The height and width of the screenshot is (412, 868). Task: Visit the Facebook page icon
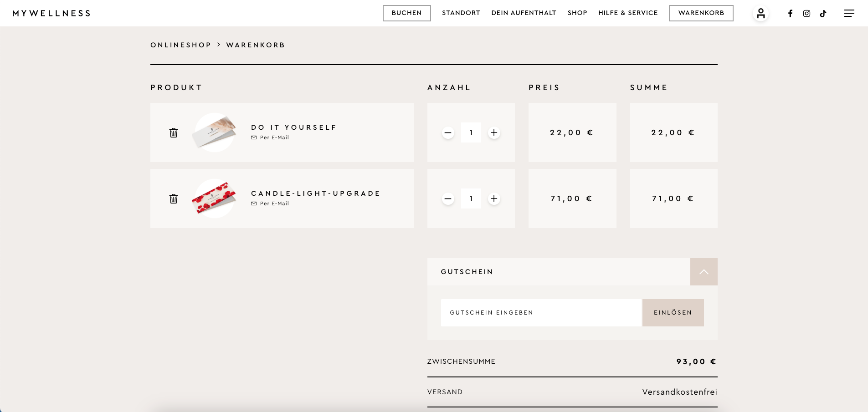790,14
